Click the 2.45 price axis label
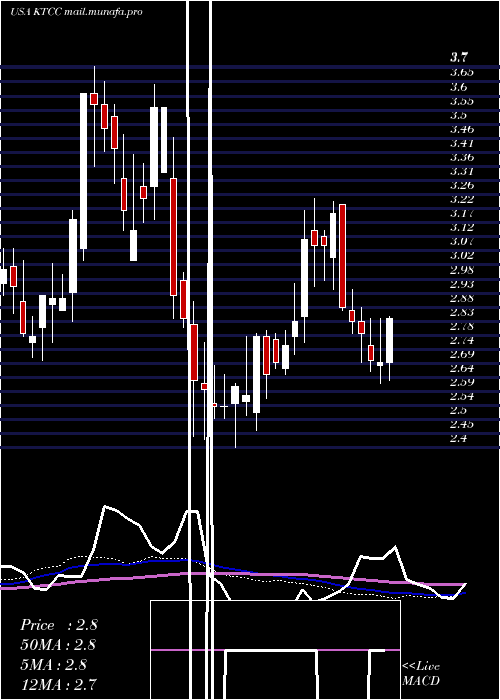The height and width of the screenshot is (700, 500). (462, 424)
